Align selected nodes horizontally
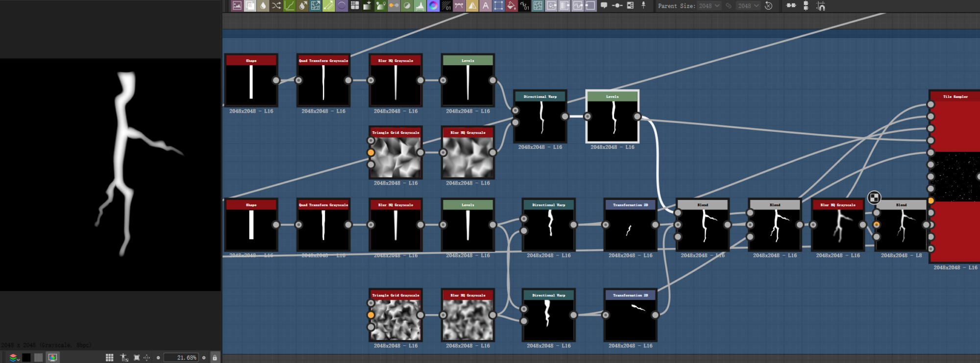This screenshot has width=980, height=363. click(791, 5)
